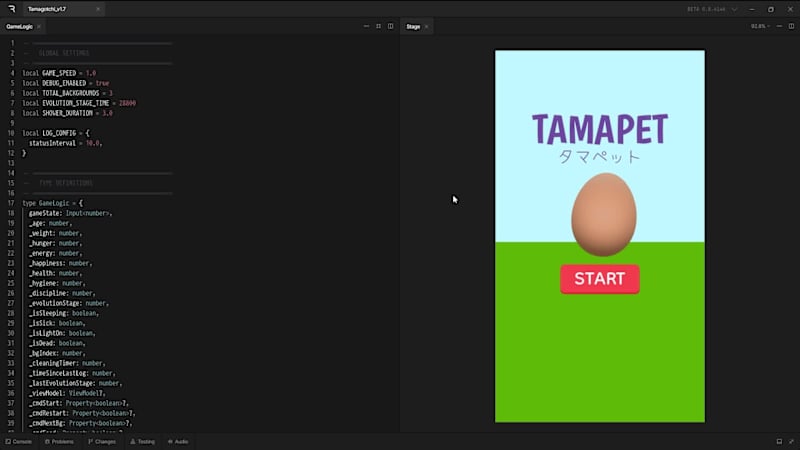Click the _cmdNextBg field on line 39

(46, 423)
